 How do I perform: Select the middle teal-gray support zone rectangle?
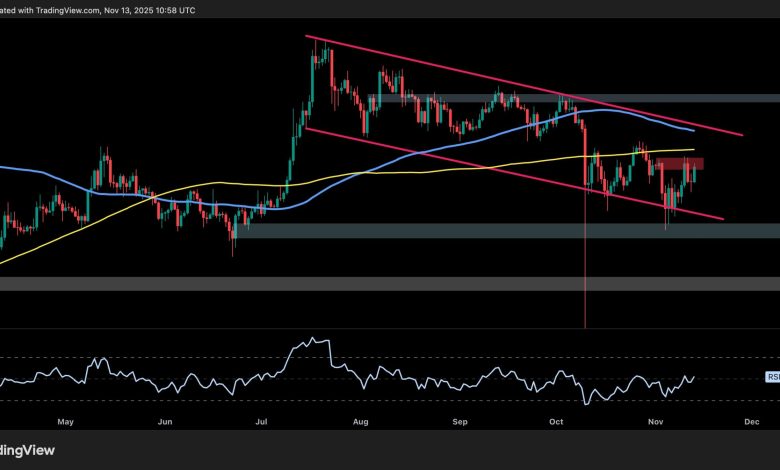(x=500, y=230)
